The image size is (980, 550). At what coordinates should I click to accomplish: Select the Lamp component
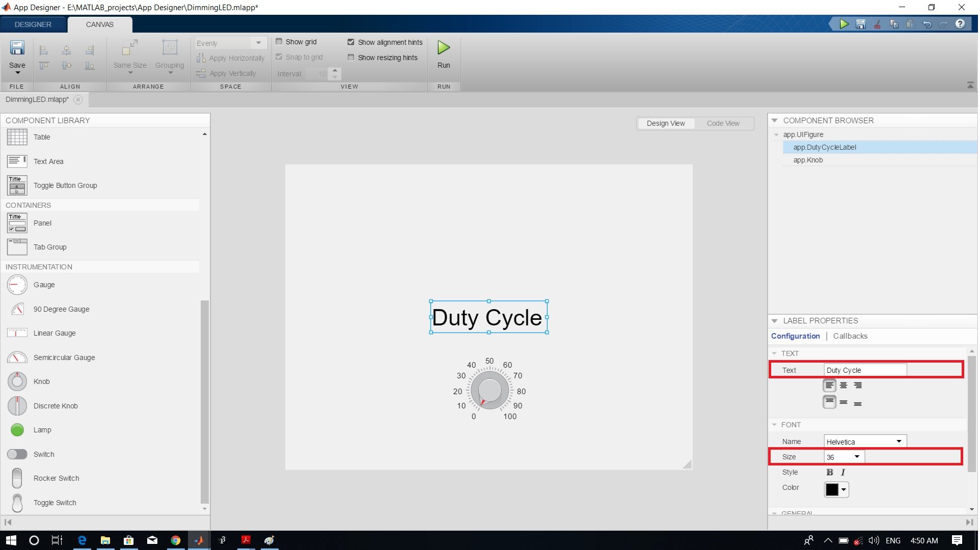tap(43, 429)
